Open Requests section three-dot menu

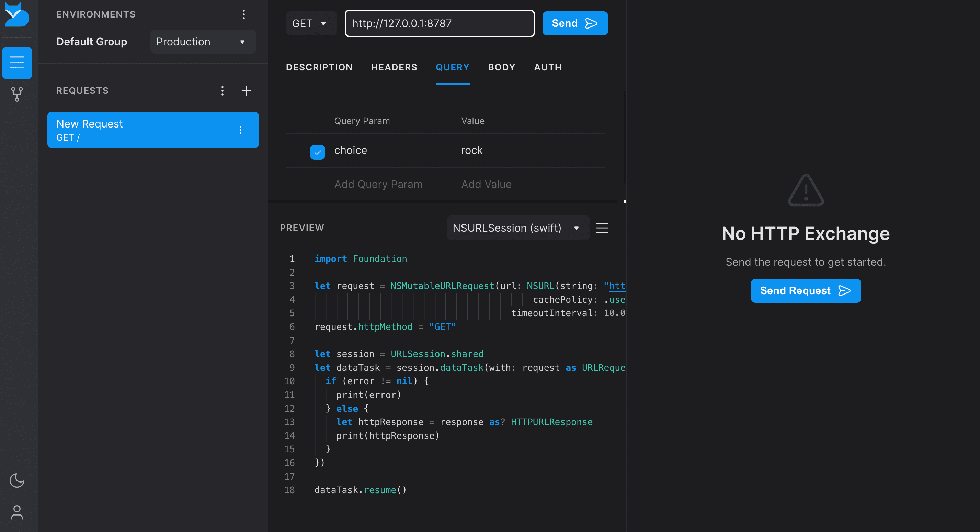(223, 91)
